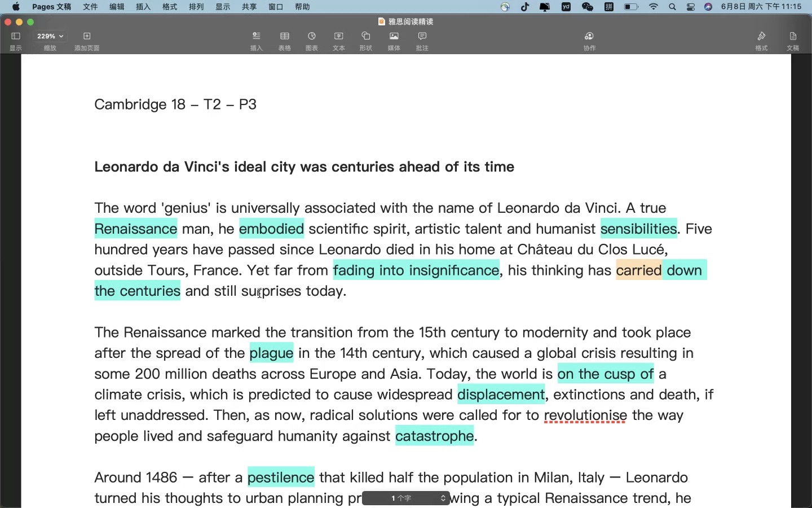Click the 拼 input method icon
Viewport: 812px width, 508px height.
pos(609,7)
